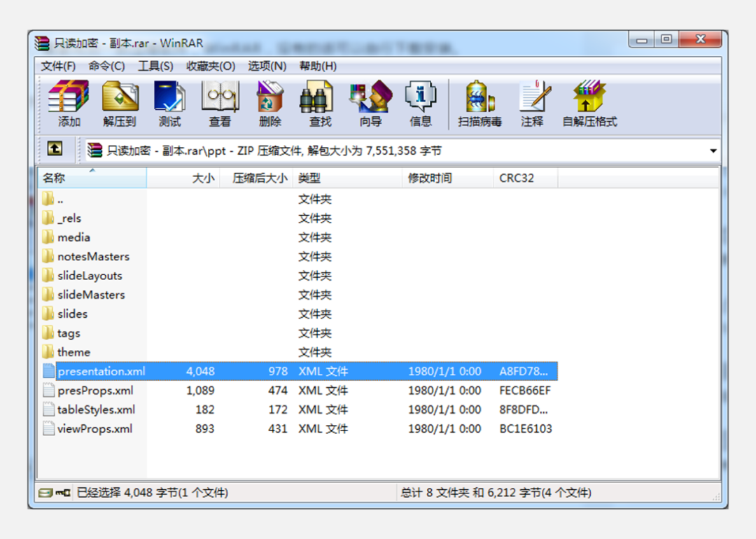
Task: Select the notesMasters folder name
Action: pyautogui.click(x=94, y=256)
